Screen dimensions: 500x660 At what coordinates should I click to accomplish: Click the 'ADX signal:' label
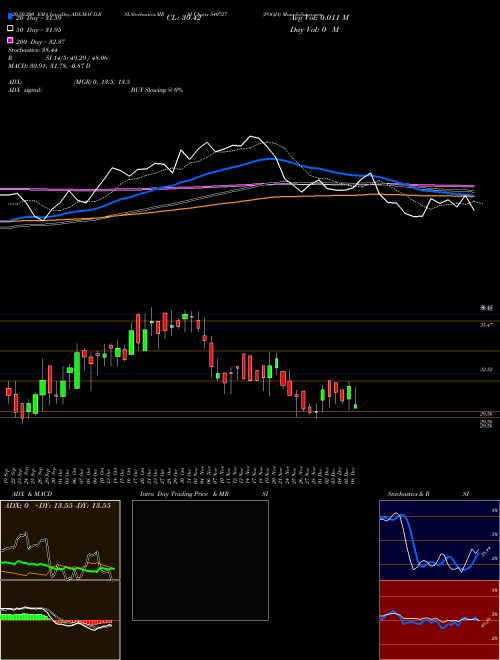click(x=25, y=90)
